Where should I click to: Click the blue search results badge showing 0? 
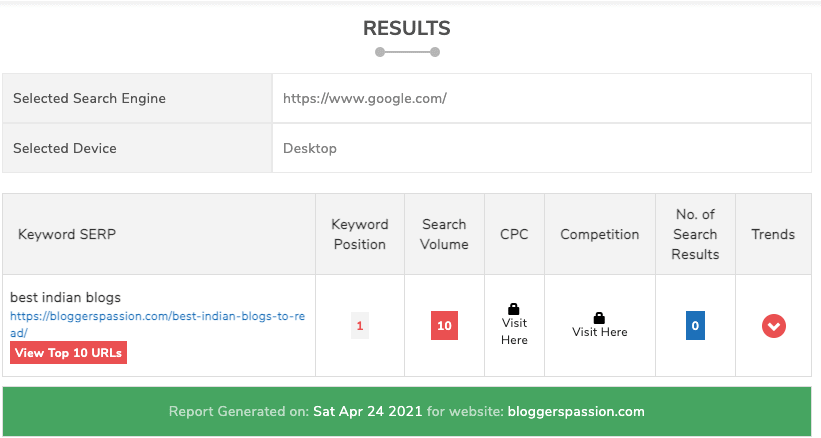(x=695, y=326)
